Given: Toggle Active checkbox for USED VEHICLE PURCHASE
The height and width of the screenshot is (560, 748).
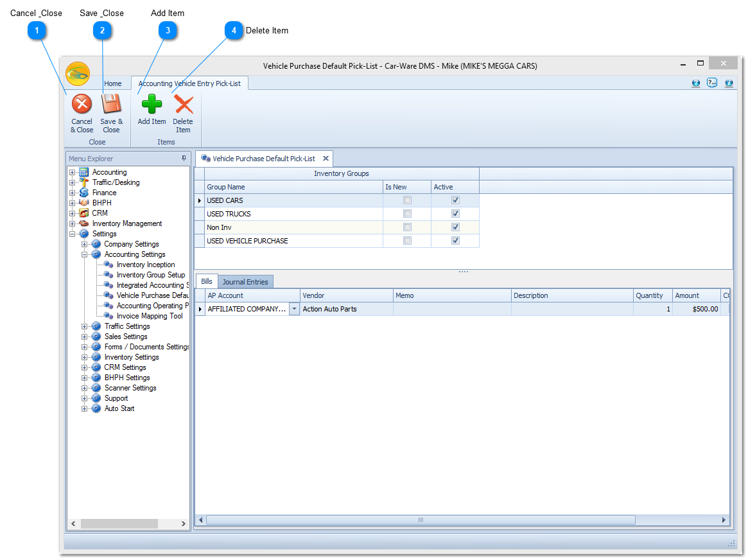Looking at the screenshot, I should (x=456, y=241).
